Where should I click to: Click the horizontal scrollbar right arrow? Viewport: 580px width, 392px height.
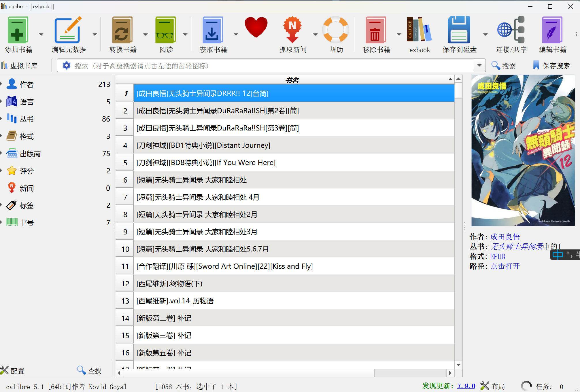pos(450,373)
